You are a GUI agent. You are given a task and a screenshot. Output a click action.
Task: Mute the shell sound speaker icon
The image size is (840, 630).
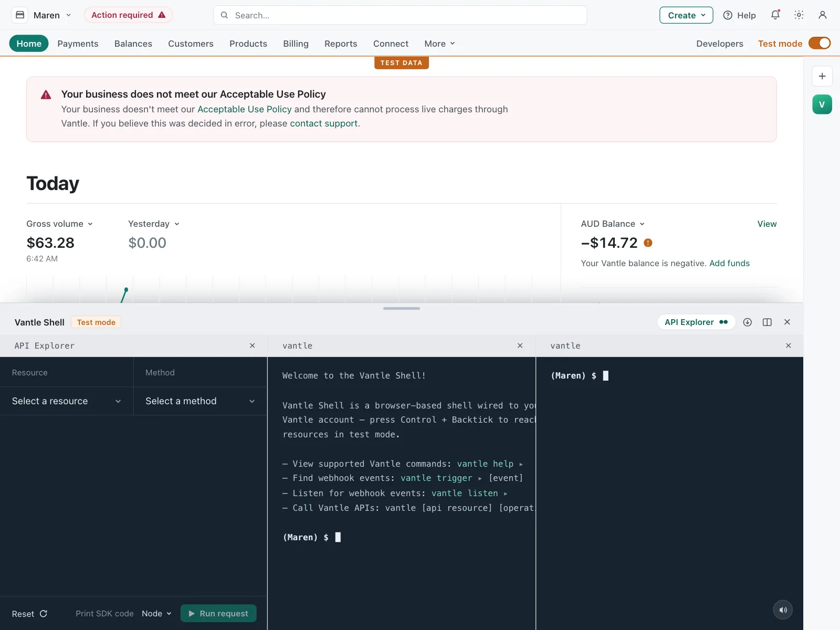[x=783, y=610]
